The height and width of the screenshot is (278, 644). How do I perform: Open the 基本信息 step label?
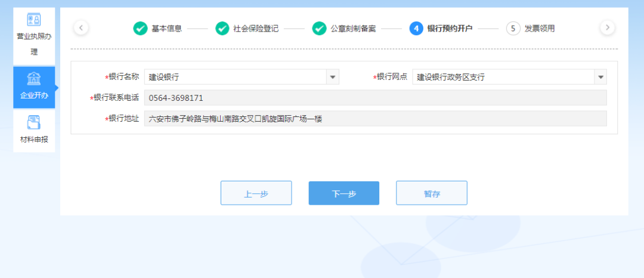click(x=166, y=29)
